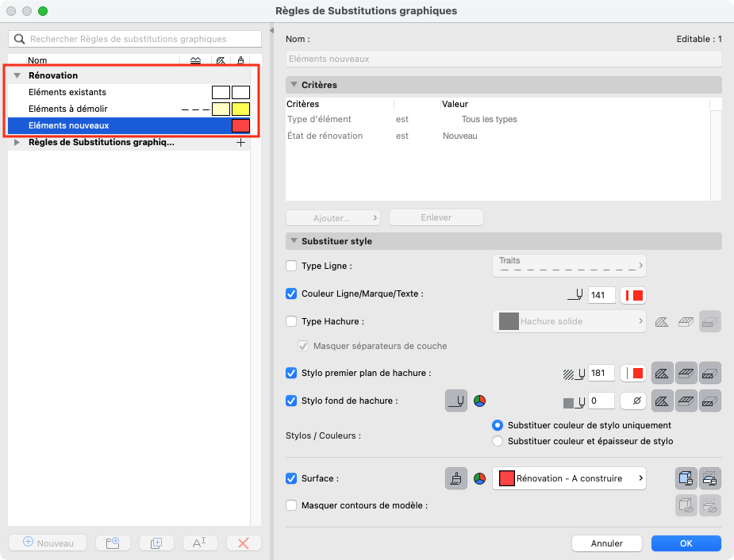Select Substituer couleur et épaisseur de stylo

pos(498,441)
